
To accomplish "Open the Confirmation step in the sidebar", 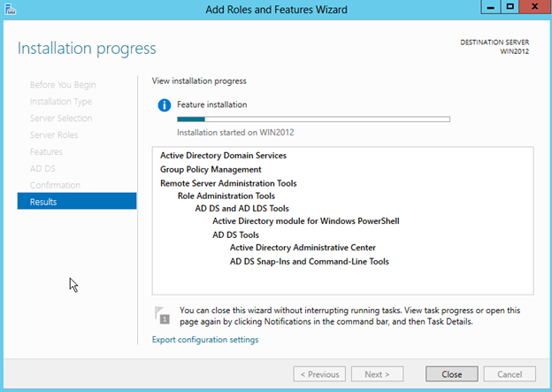I will (x=55, y=185).
